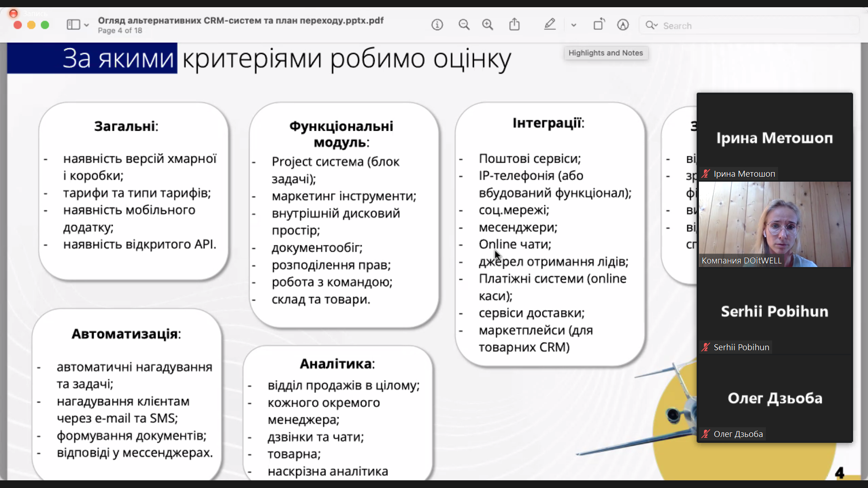This screenshot has width=868, height=488.
Task: Select the Serhii Pobihun participant tile
Action: (x=775, y=311)
